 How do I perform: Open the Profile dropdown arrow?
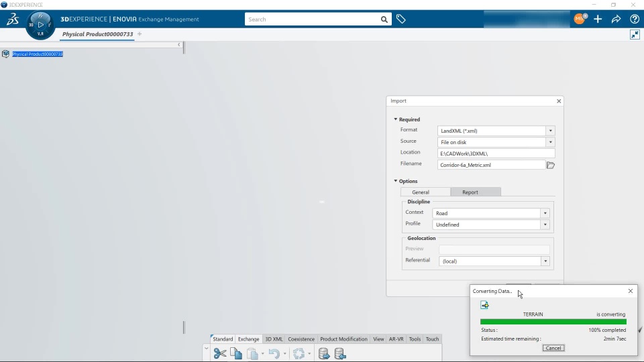pos(545,225)
